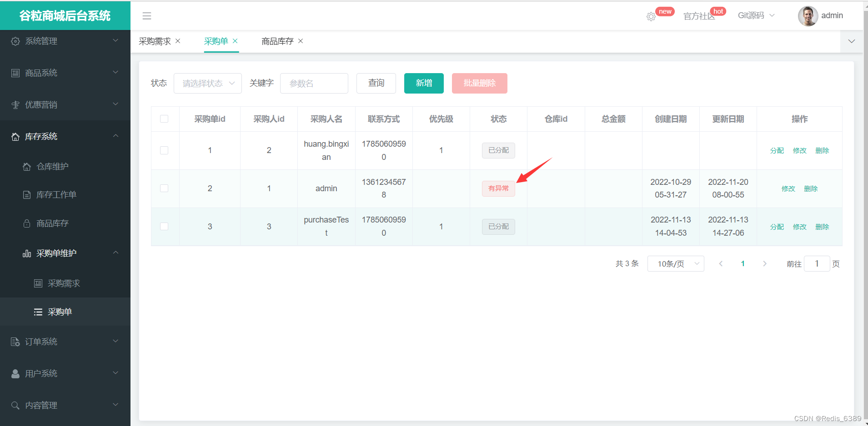Toggle the sidebar hamburger menu icon
Screen dimensions: 868x426
click(x=146, y=16)
